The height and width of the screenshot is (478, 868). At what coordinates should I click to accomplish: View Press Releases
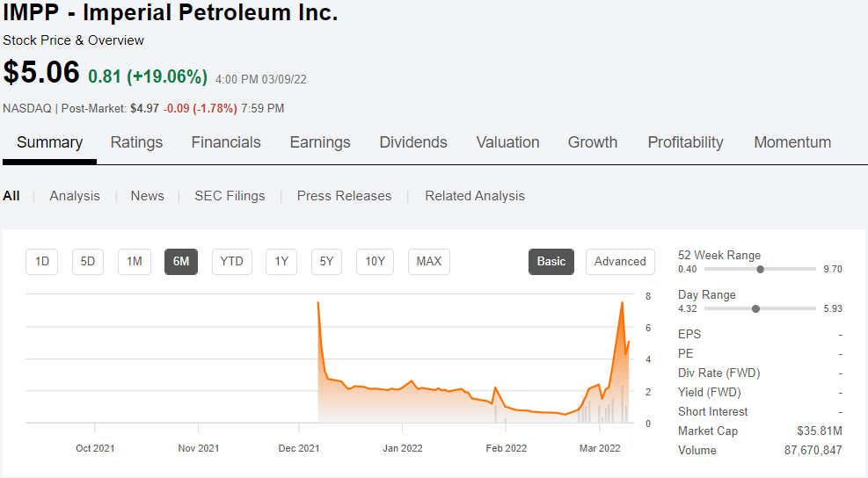tap(344, 196)
